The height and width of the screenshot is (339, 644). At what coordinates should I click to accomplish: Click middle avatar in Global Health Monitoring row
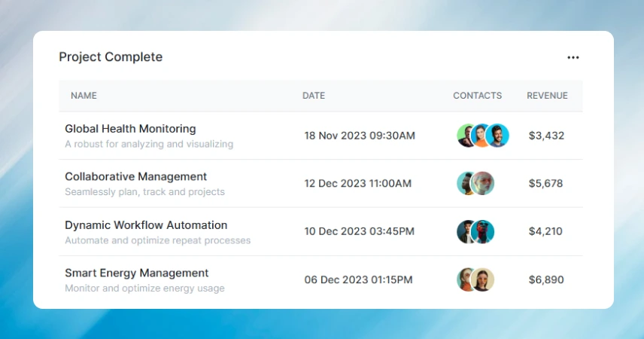(481, 136)
